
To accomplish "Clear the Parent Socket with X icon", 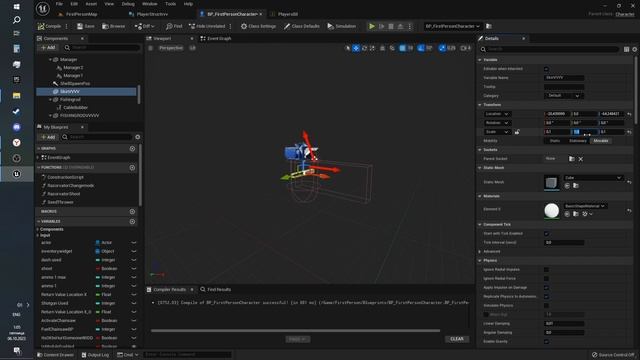I will [580, 159].
